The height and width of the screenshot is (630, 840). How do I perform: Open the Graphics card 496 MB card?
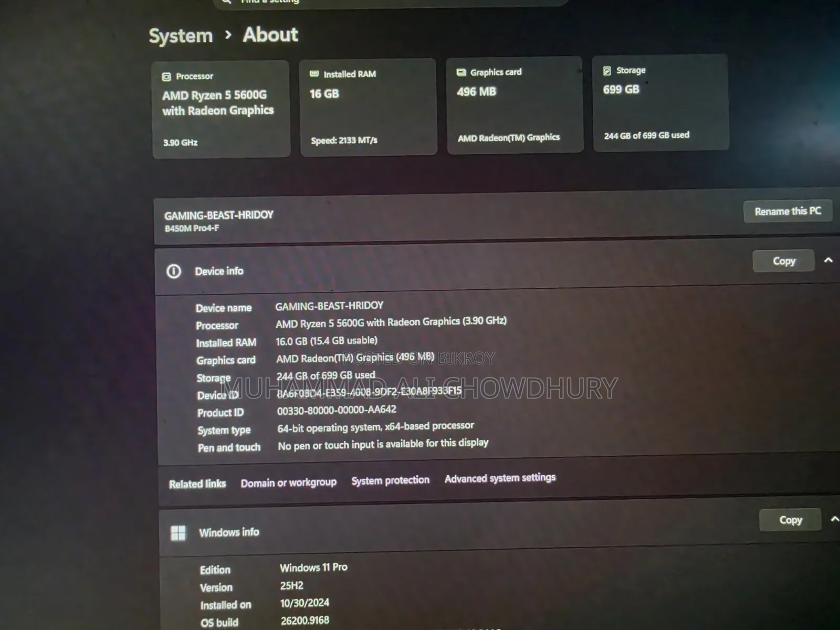pos(514,105)
